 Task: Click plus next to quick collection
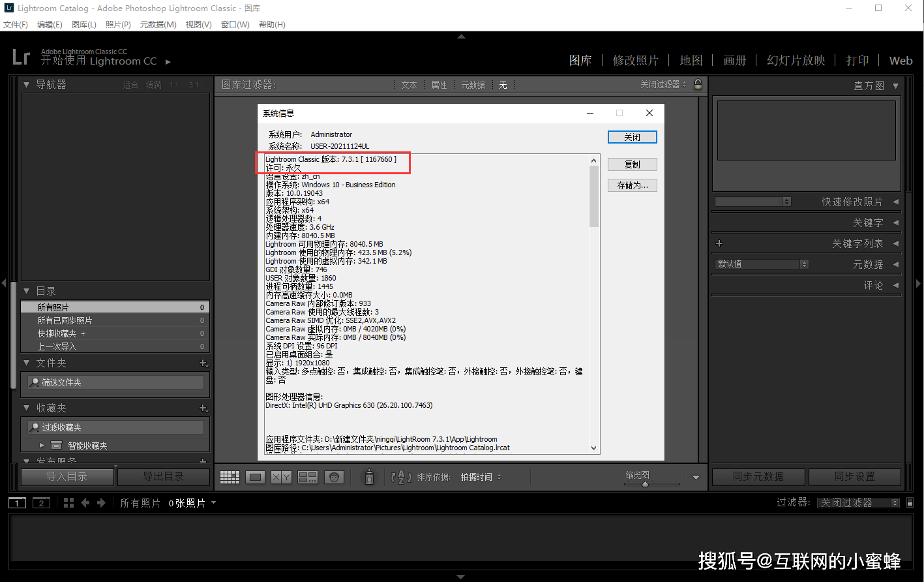pyautogui.click(x=83, y=333)
